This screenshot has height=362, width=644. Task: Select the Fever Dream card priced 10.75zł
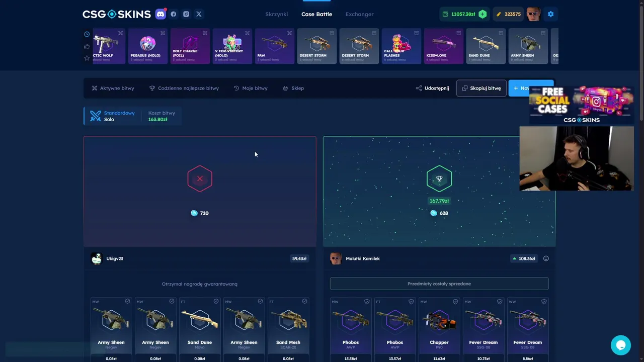pos(484,329)
